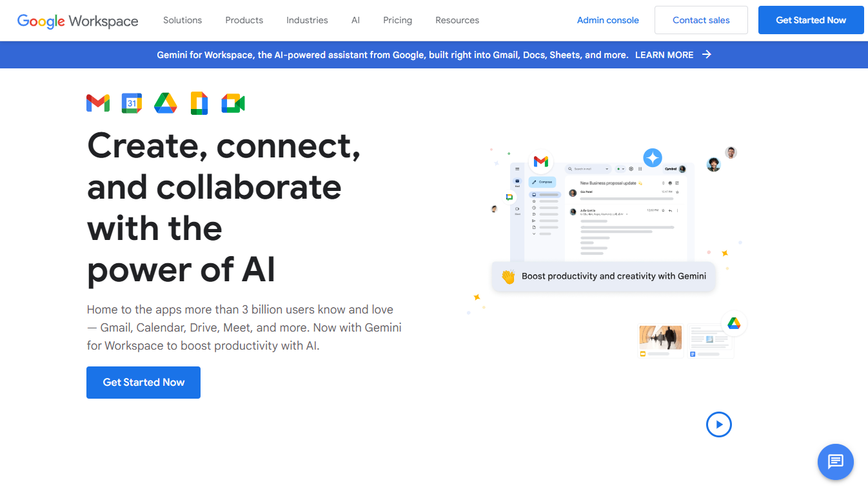
Task: Click the Gemini sparkle icon in illustration
Action: tap(653, 157)
